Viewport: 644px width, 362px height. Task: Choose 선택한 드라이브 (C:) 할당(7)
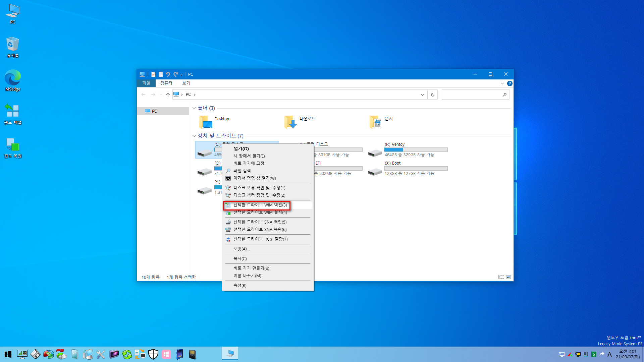[x=268, y=239]
